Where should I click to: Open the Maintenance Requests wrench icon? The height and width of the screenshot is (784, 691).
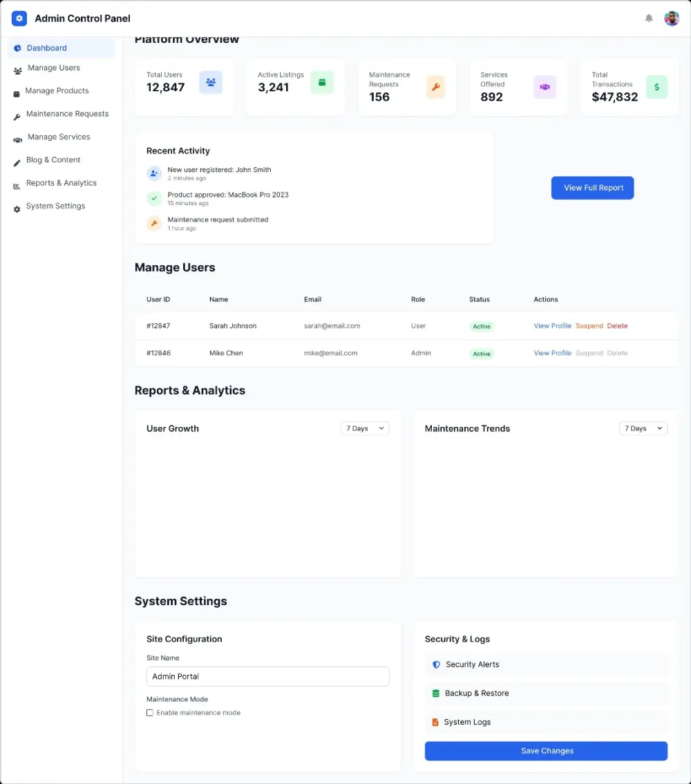(x=17, y=114)
